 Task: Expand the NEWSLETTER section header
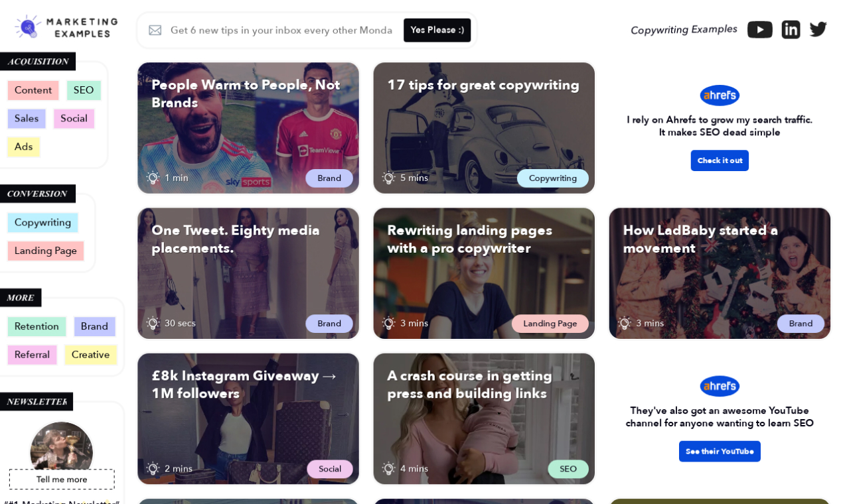pos(37,401)
